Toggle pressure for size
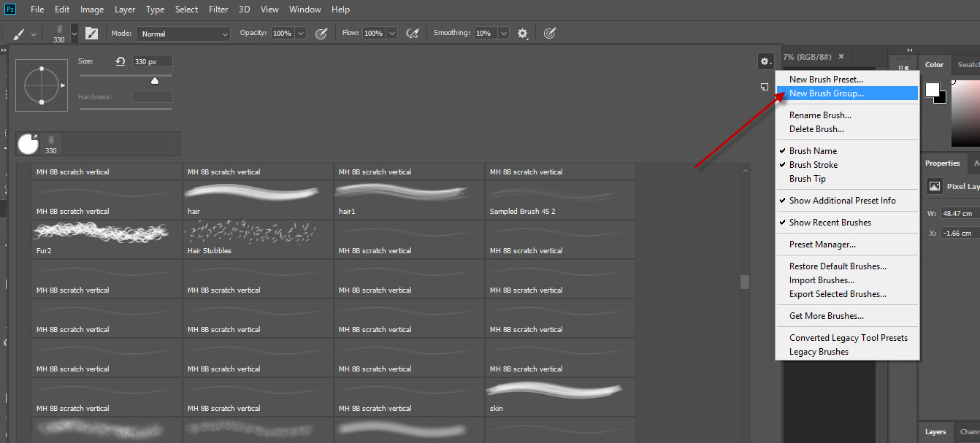Viewport: 980px width, 443px height. 550,34
